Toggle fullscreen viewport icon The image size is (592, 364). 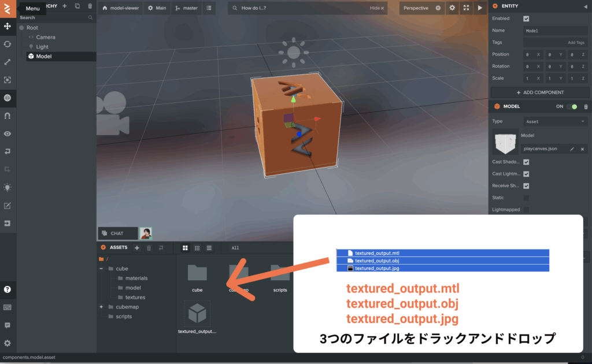pyautogui.click(x=467, y=8)
